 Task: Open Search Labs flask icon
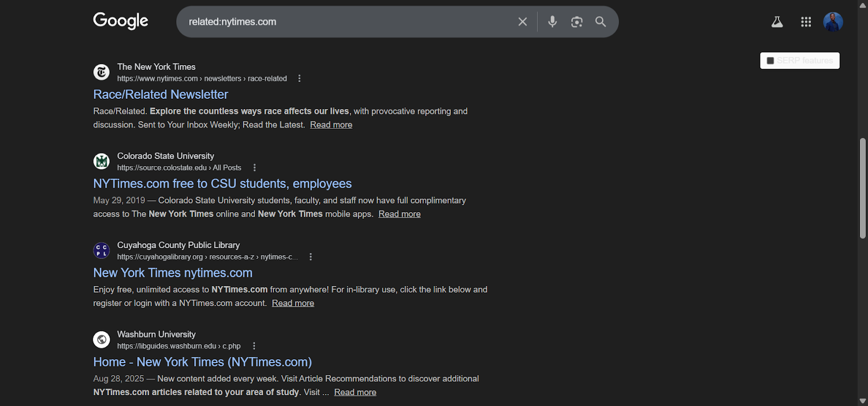[777, 22]
